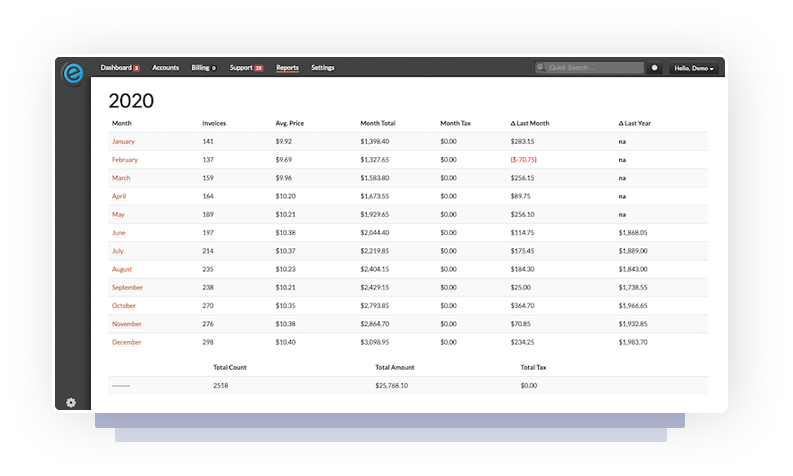Click into the Quick Search field

pos(589,67)
